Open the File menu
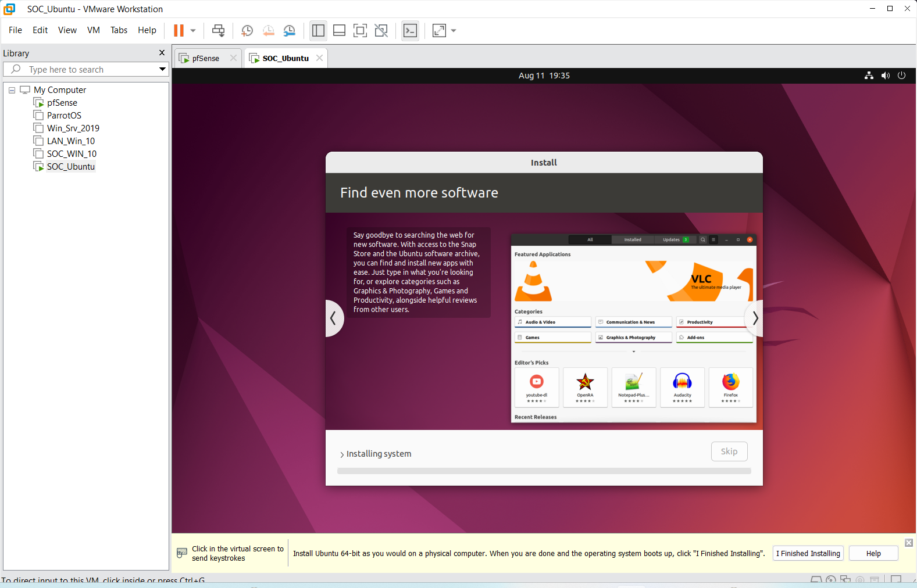This screenshot has height=588, width=917. tap(15, 30)
